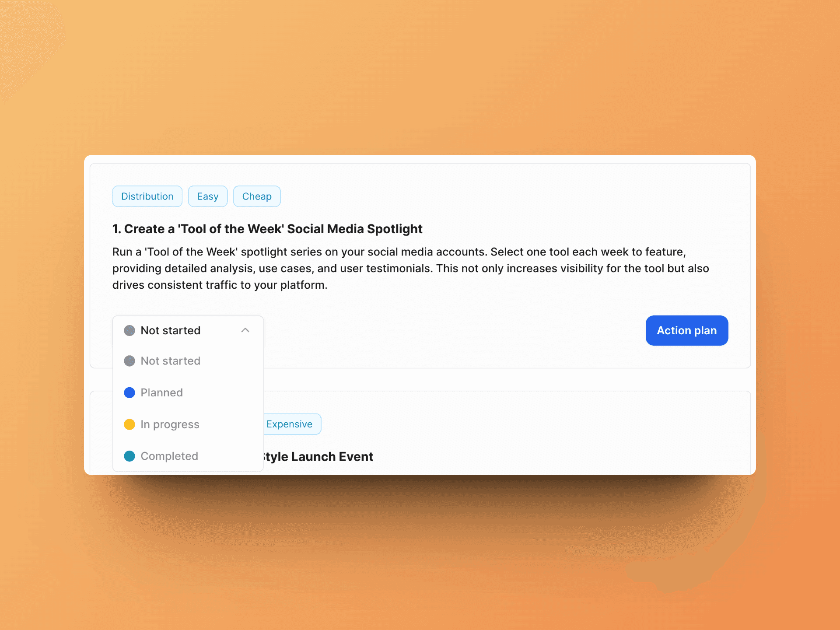The height and width of the screenshot is (630, 840).
Task: Open the 'Tool of the Week' idea title
Action: tap(267, 229)
